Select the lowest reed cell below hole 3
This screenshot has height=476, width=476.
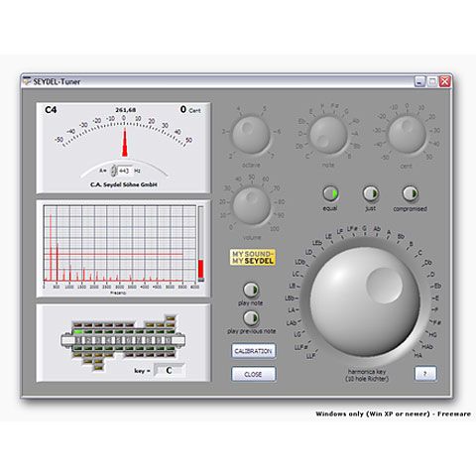[x=99, y=368]
